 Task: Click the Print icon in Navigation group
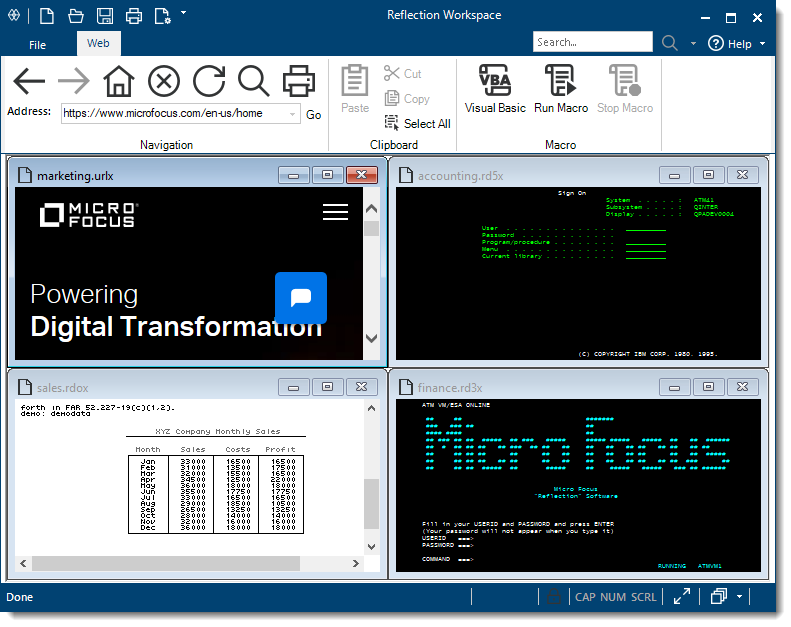pos(298,81)
